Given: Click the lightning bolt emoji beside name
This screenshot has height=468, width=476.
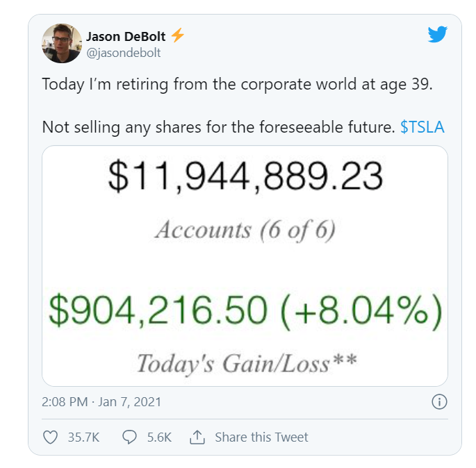Looking at the screenshot, I should tap(178, 35).
